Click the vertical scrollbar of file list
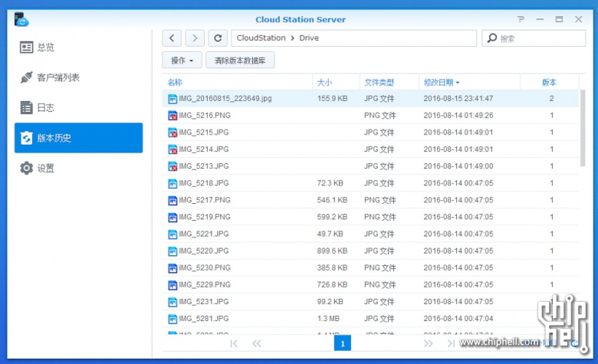The image size is (598, 364). coord(583,128)
